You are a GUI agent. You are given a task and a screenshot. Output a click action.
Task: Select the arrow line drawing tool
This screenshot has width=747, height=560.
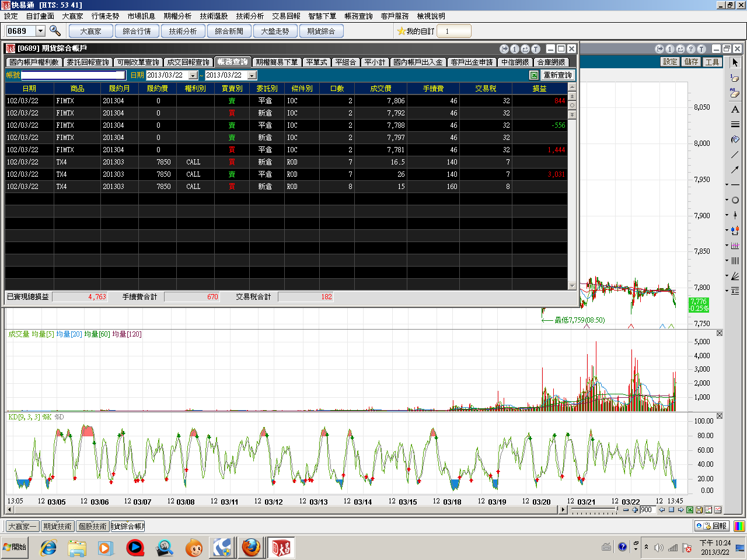coord(735,170)
